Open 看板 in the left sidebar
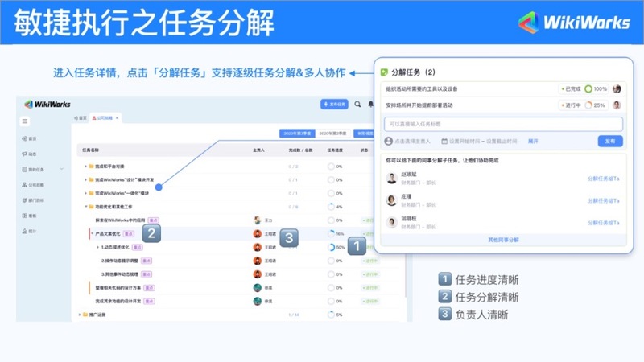This screenshot has height=362, width=644. (31, 216)
